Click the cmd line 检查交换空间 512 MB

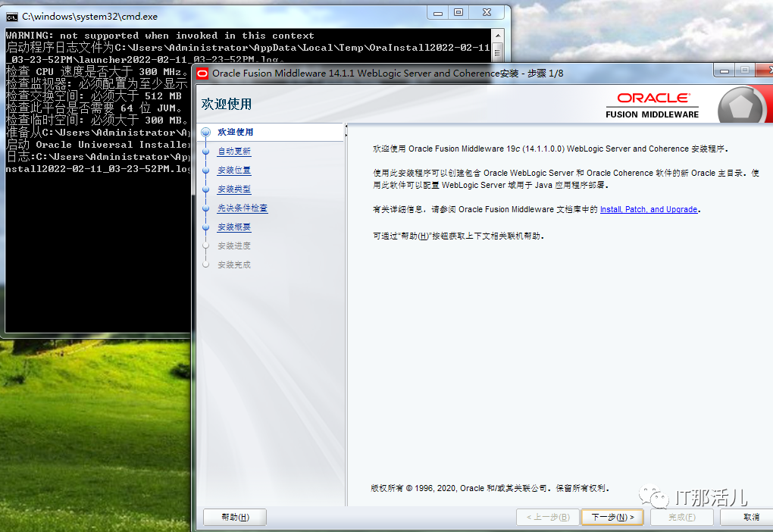94,95
